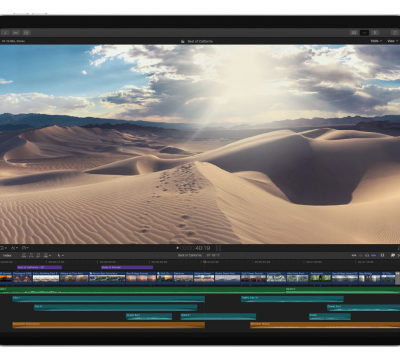Click the insert clip edit icon
Viewport: 400px width, 360px height.
31,255
